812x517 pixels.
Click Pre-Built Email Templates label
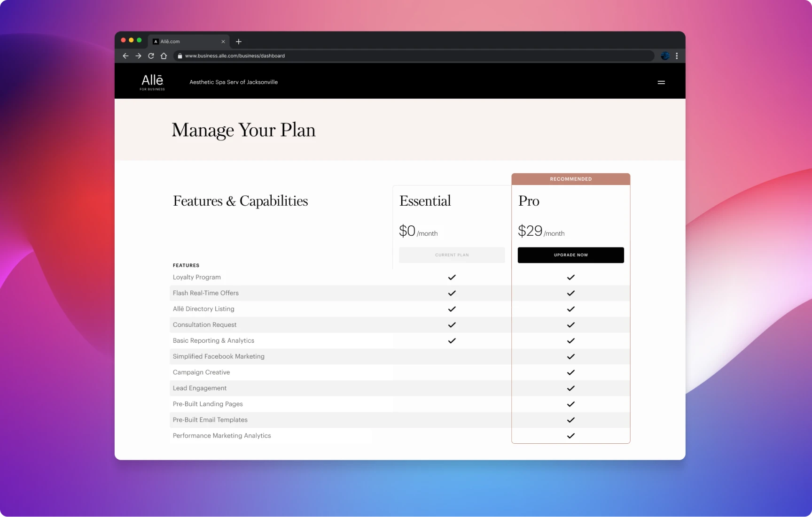(x=210, y=420)
